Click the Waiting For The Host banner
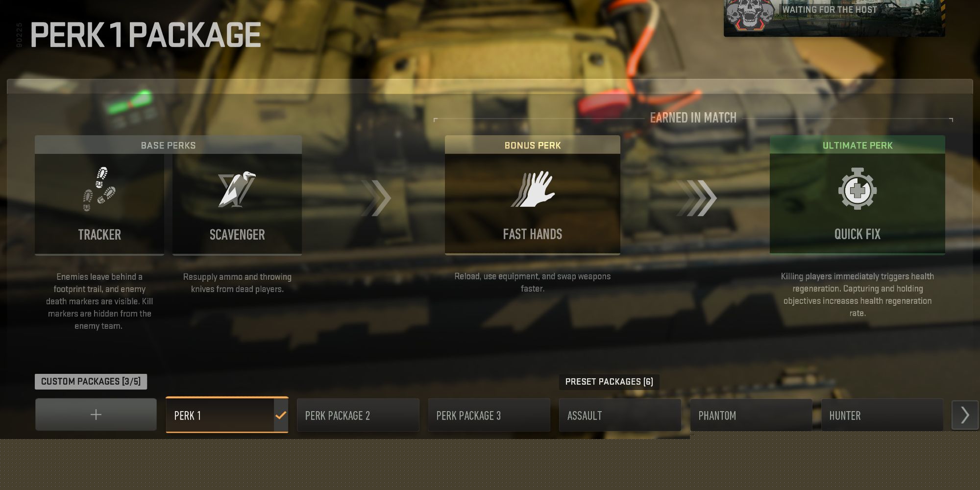The height and width of the screenshot is (490, 980). point(834,18)
